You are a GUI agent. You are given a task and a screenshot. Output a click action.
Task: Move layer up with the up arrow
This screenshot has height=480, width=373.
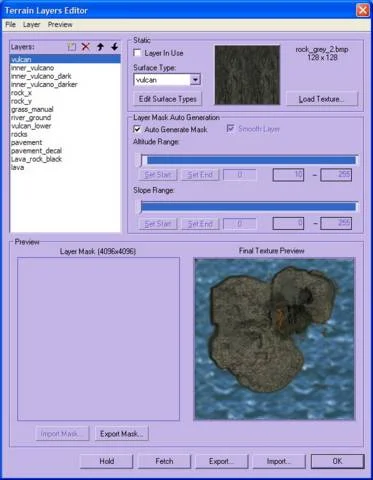(100, 47)
